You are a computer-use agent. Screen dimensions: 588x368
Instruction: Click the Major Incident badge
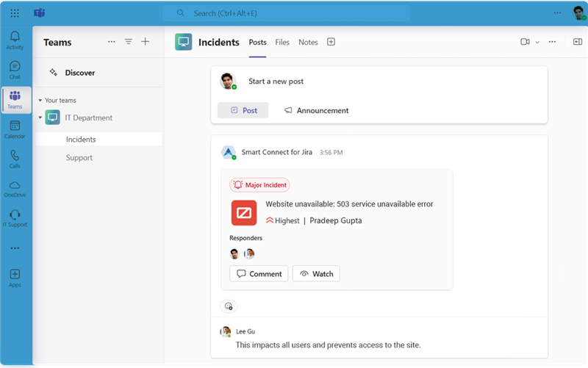(x=259, y=185)
